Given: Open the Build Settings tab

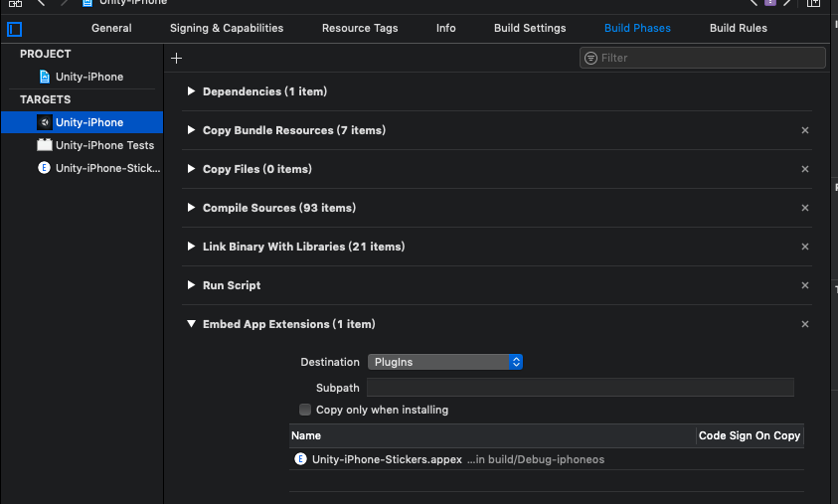Looking at the screenshot, I should [x=530, y=28].
